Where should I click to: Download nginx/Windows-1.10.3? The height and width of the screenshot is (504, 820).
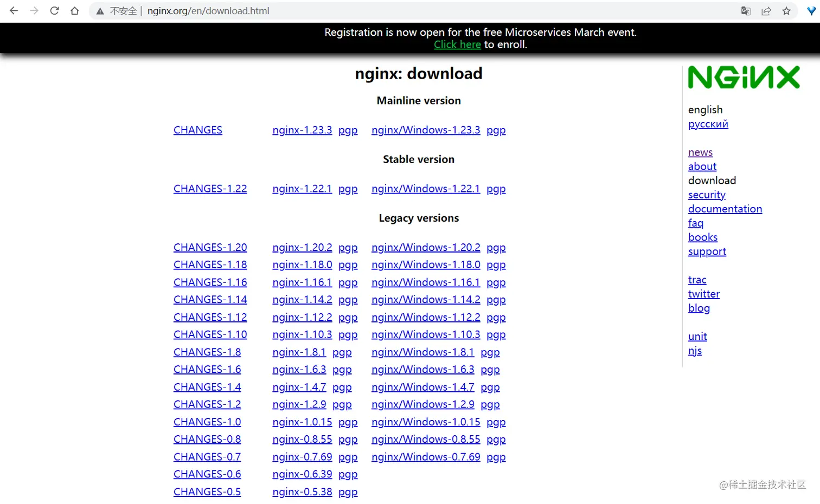click(426, 334)
